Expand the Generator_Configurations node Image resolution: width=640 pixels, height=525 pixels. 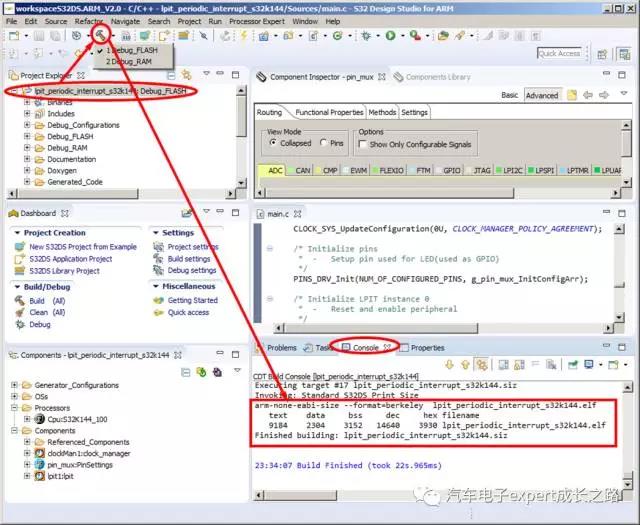pyautogui.click(x=12, y=385)
